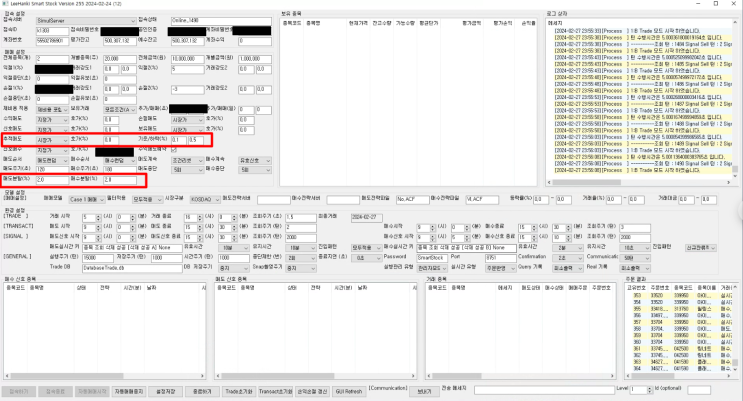Viewport: 743px width, 401px height.
Task: Expand the 필터적용 모두적용 dropdown
Action: [147, 200]
